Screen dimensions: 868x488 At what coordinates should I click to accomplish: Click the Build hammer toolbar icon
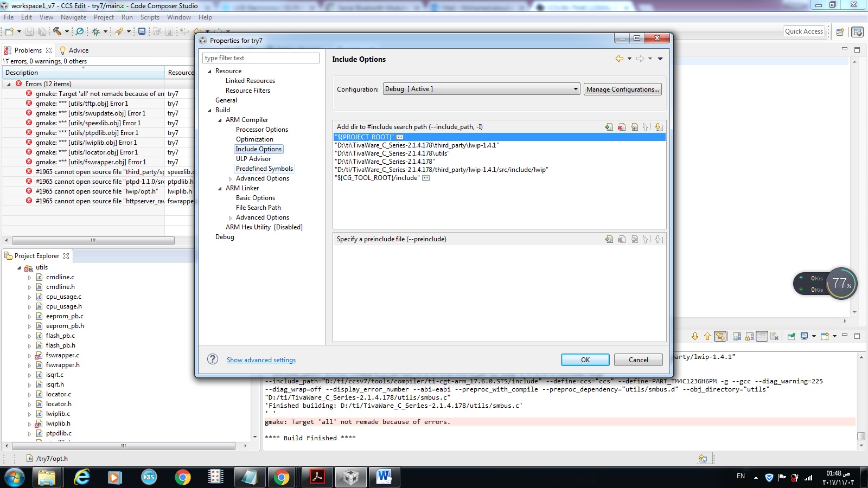[57, 31]
